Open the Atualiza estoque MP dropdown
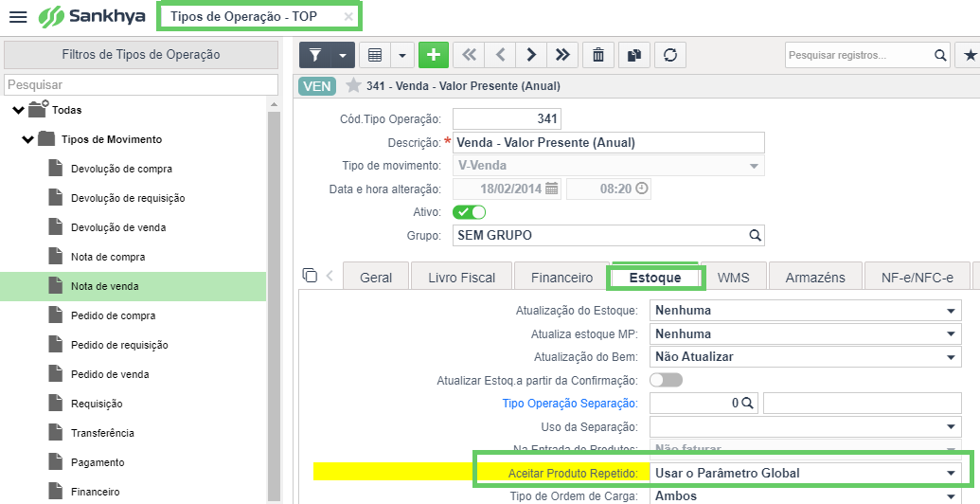 806,333
